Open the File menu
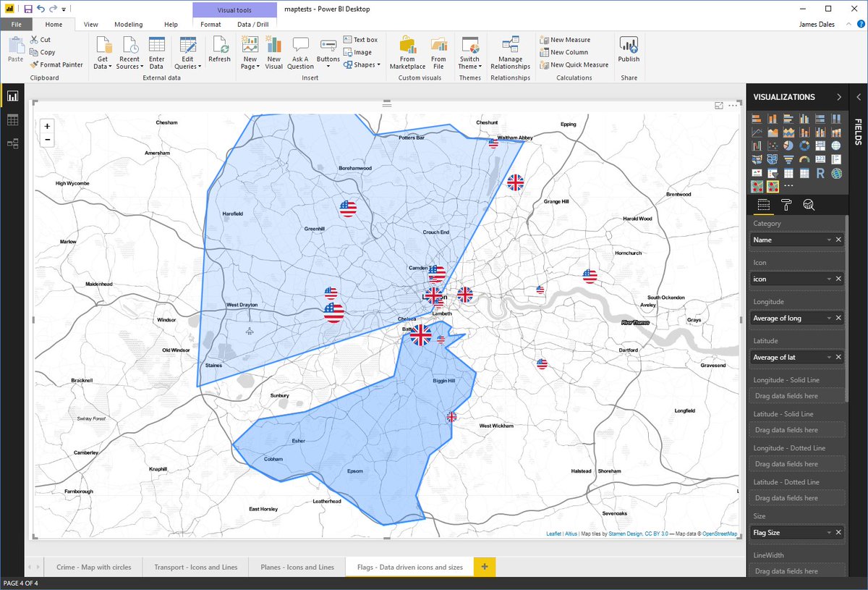 pyautogui.click(x=17, y=24)
